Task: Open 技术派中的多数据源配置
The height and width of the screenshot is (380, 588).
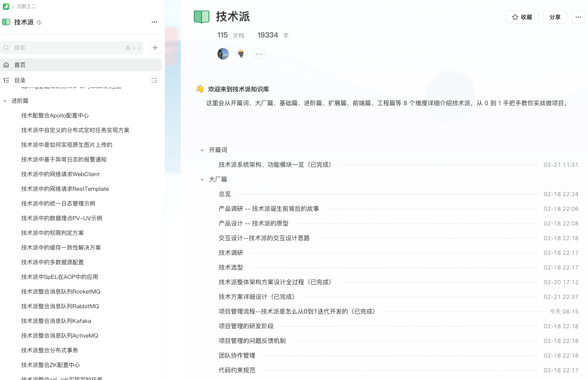Action: [53, 262]
